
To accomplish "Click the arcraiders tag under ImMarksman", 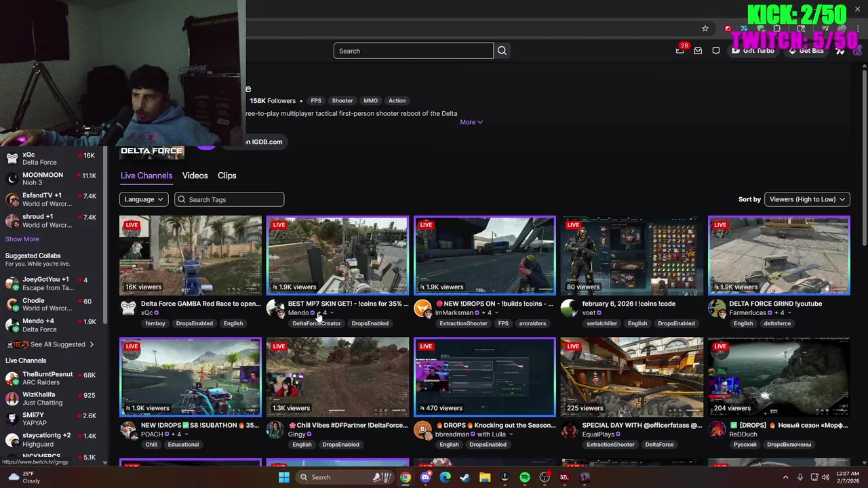I will click(x=532, y=323).
